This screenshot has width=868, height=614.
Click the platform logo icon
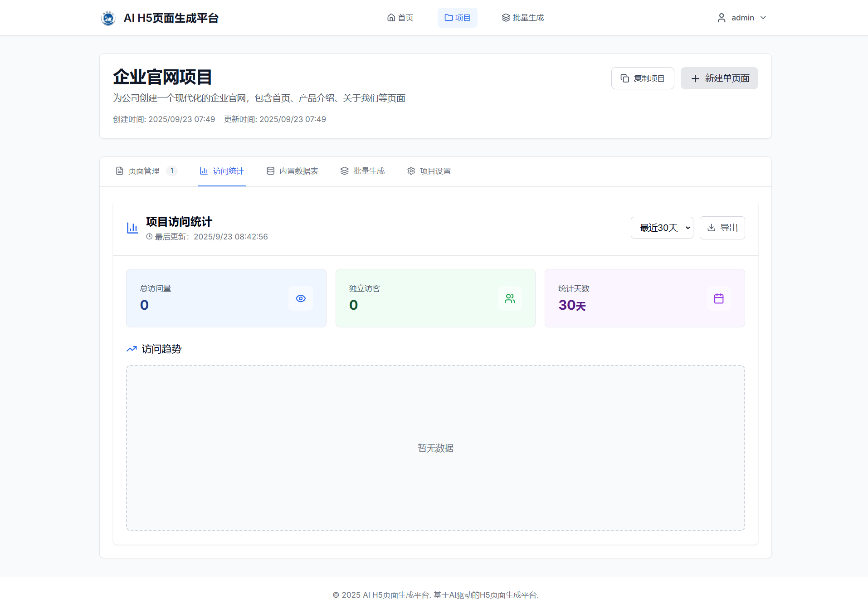click(x=108, y=18)
